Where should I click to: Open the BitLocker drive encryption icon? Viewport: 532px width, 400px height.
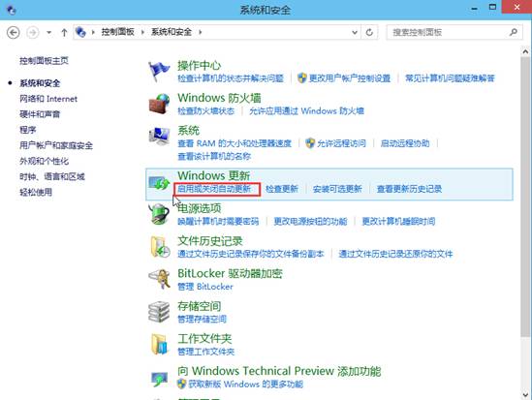click(x=160, y=279)
